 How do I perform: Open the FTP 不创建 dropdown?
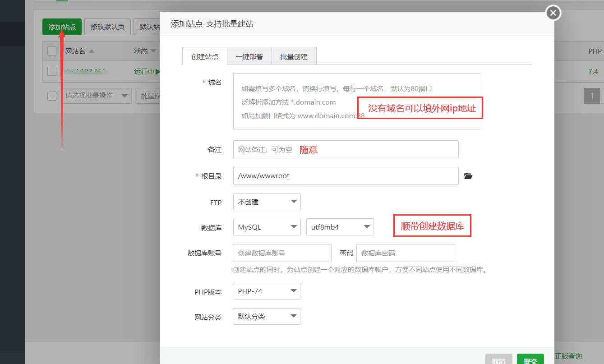coord(267,202)
